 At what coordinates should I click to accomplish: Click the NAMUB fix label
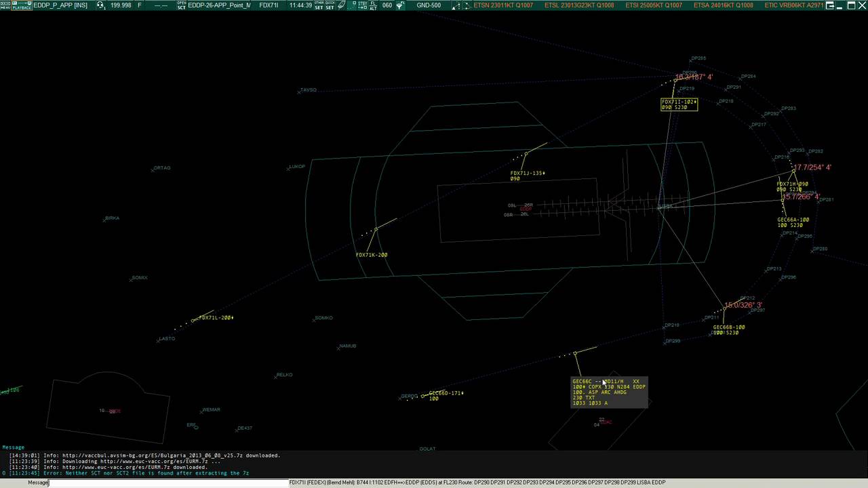click(x=348, y=346)
